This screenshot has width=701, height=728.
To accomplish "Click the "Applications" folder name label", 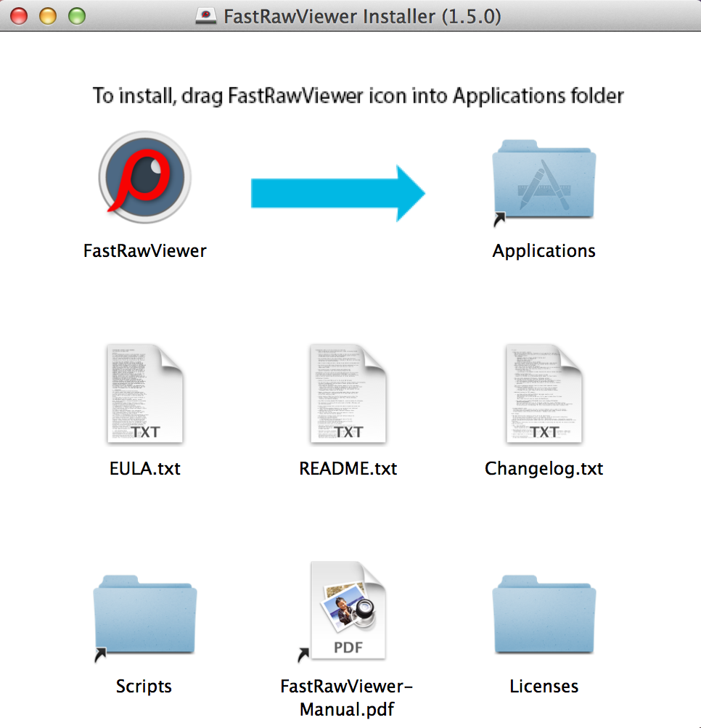I will tap(544, 251).
